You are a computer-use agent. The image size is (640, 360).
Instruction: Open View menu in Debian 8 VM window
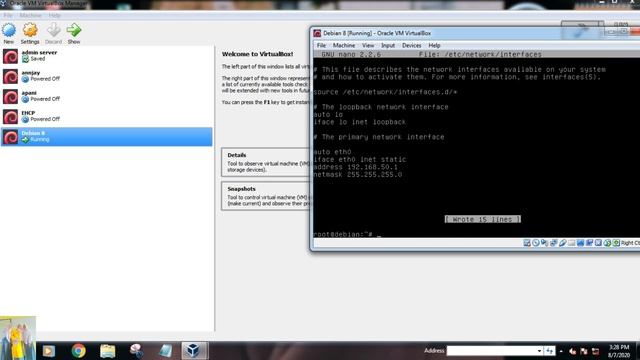(368, 45)
